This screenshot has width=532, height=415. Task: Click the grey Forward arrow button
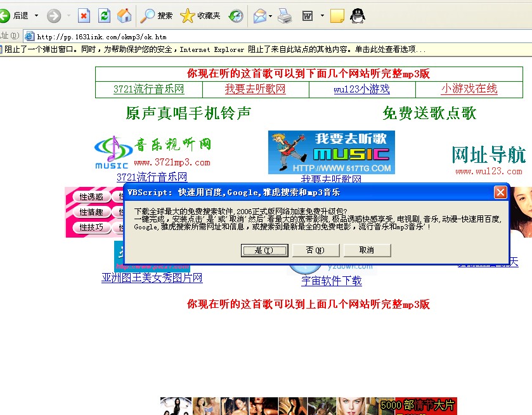[x=54, y=16]
